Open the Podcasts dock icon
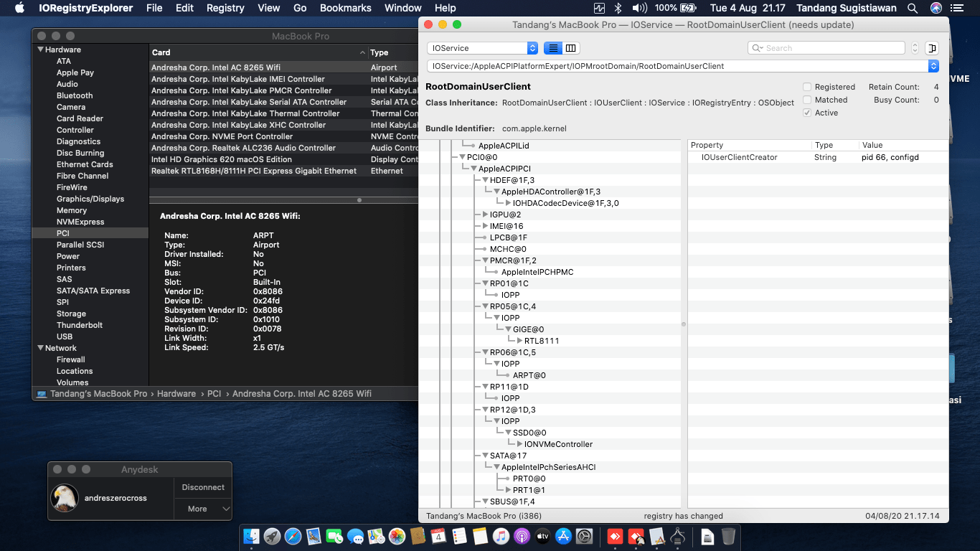 pyautogui.click(x=522, y=536)
